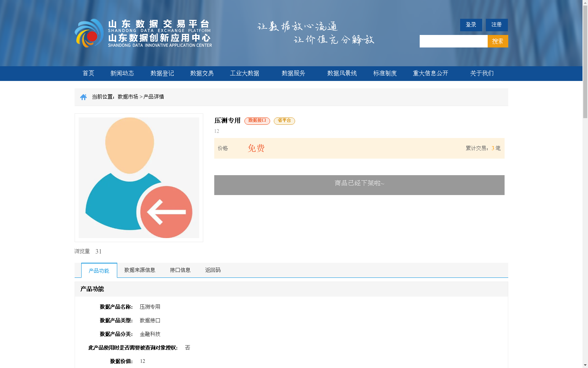588x368 pixels.
Task: Open the 数据风景线 menu item
Action: (342, 73)
